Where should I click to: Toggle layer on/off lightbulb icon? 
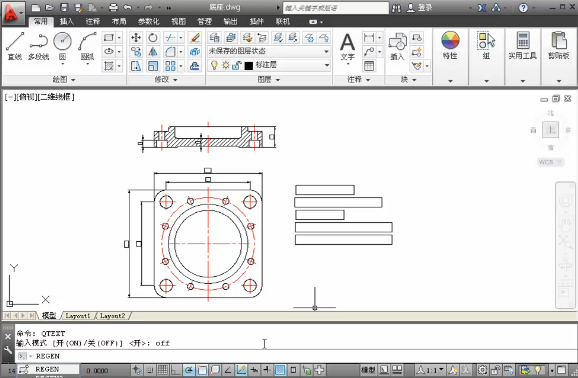pos(214,65)
